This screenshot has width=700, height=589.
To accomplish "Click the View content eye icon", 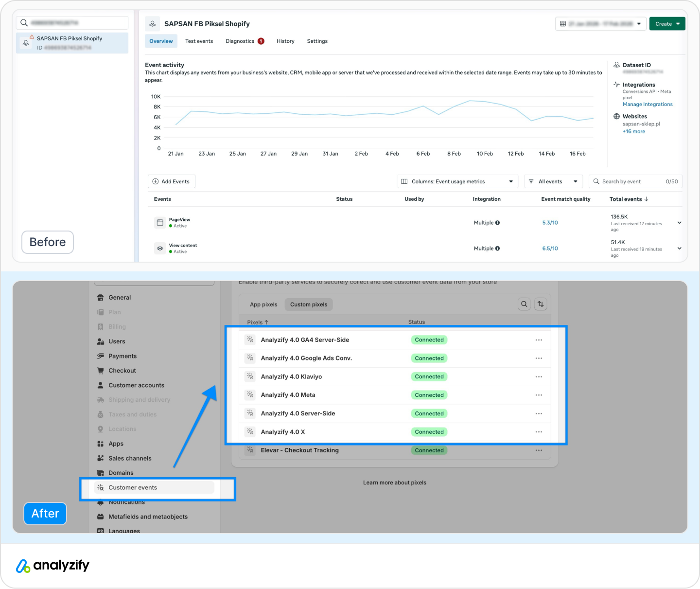I will coord(160,249).
